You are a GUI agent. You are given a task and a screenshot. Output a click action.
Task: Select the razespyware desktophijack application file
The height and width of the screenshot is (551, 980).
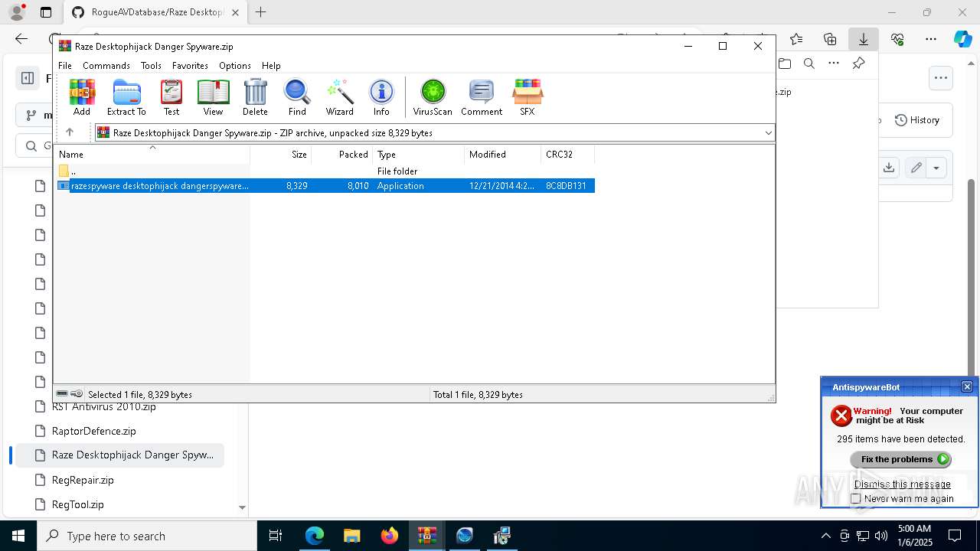(325, 186)
